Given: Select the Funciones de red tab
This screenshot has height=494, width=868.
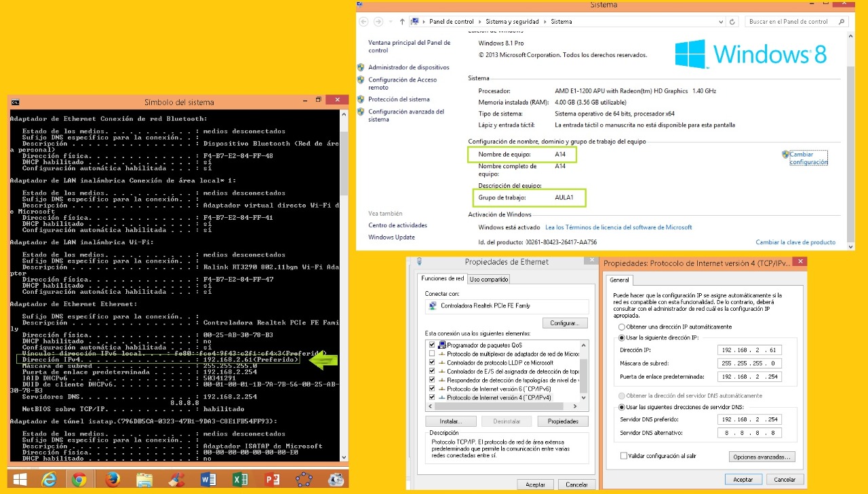Looking at the screenshot, I should point(442,278).
